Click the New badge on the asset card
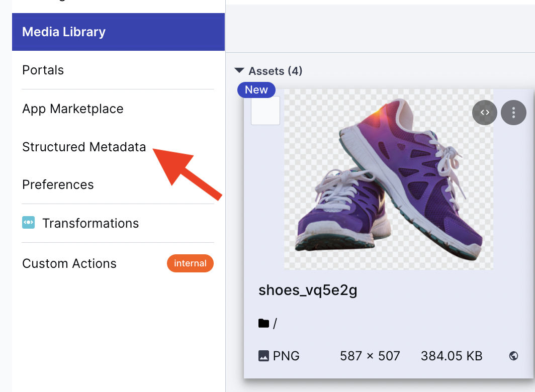This screenshot has height=392, width=535. [x=256, y=90]
